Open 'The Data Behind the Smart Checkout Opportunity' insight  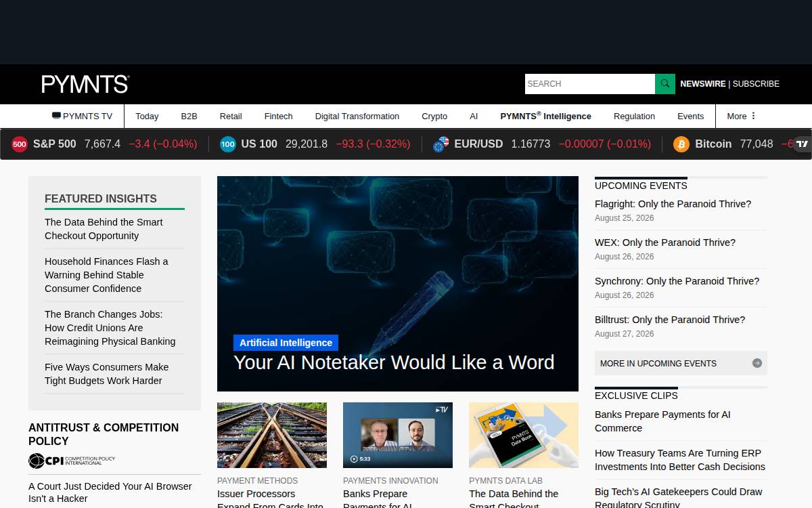pyautogui.click(x=104, y=229)
